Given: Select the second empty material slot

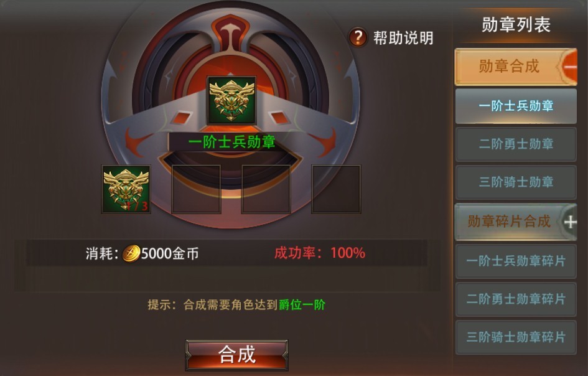Looking at the screenshot, I should click(x=196, y=189).
